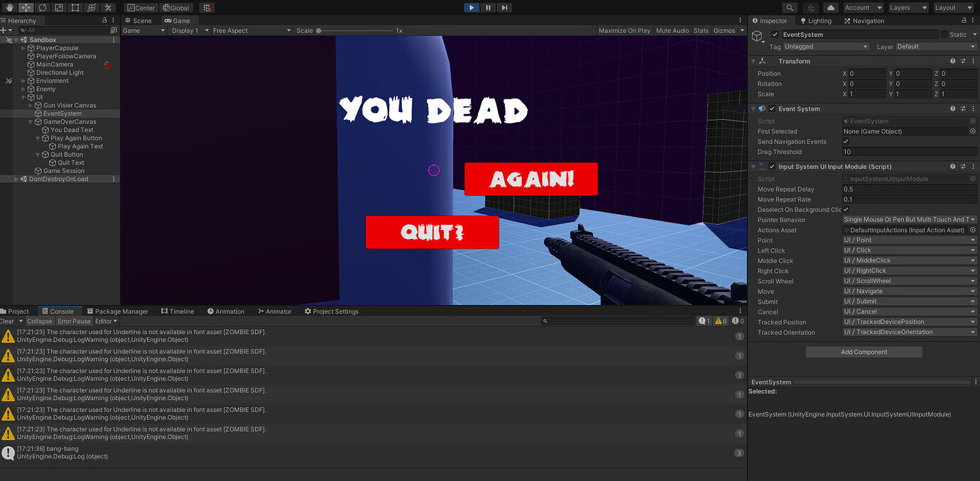Toggle Global handle rotation button
Image resolution: width=980 pixels, height=481 pixels.
[177, 7]
